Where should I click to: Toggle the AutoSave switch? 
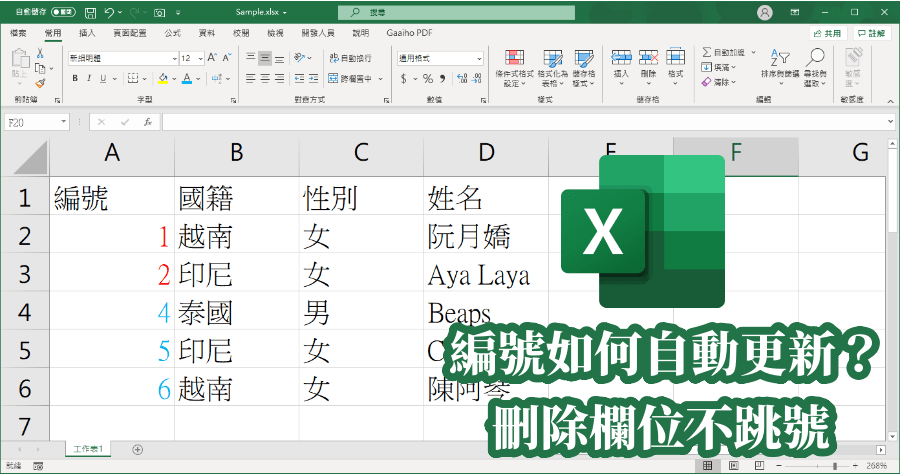tap(63, 12)
